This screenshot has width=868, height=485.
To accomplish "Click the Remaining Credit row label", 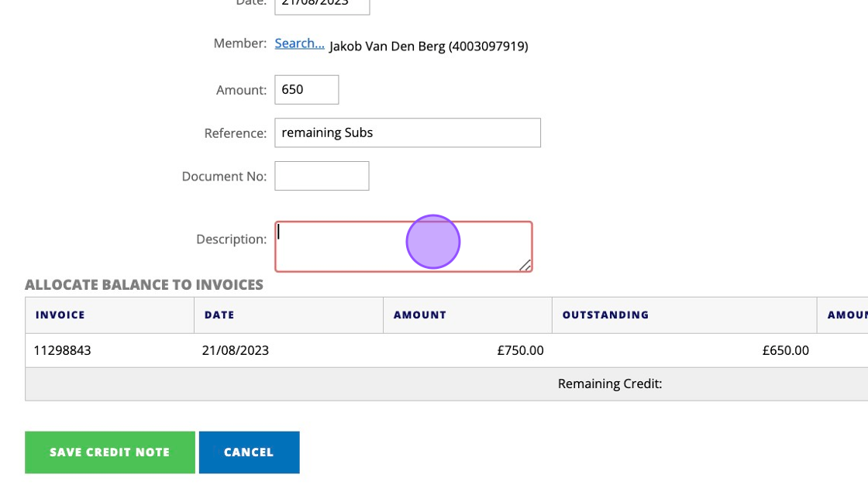I will pos(610,384).
